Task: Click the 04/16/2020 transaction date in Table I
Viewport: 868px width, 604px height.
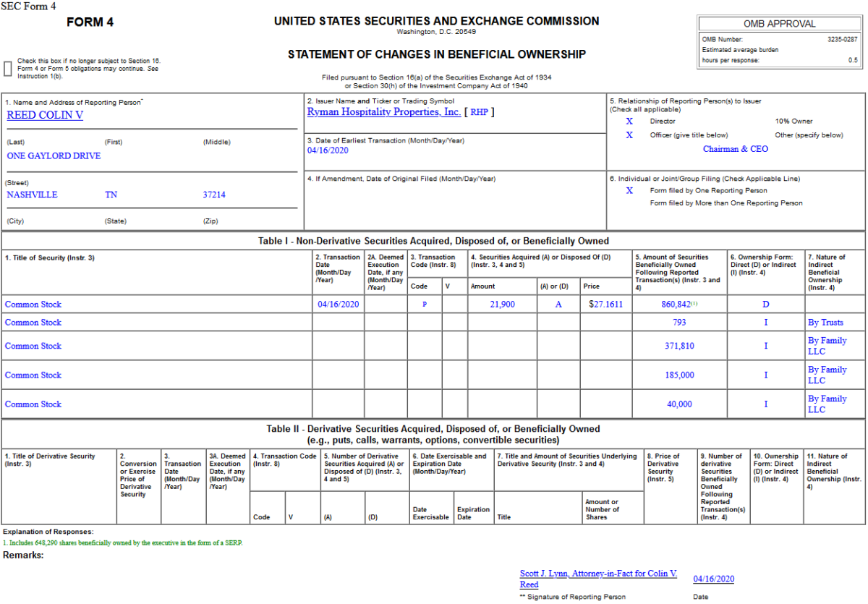Action: click(x=339, y=305)
